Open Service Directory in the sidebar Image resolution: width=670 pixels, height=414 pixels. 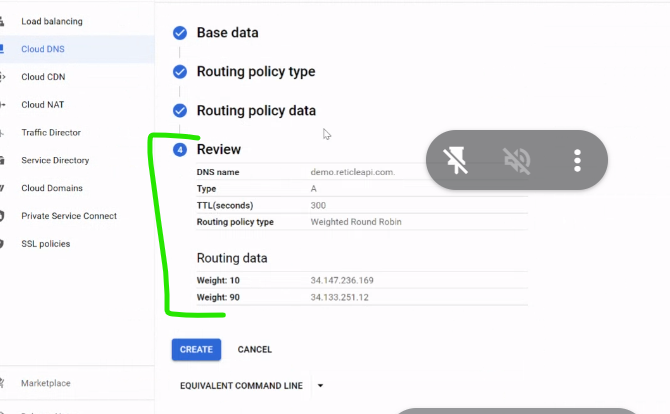[55, 160]
